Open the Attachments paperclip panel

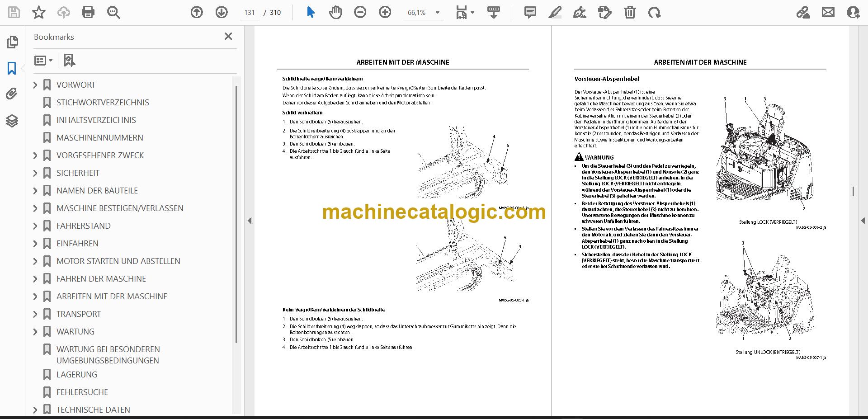tap(12, 94)
